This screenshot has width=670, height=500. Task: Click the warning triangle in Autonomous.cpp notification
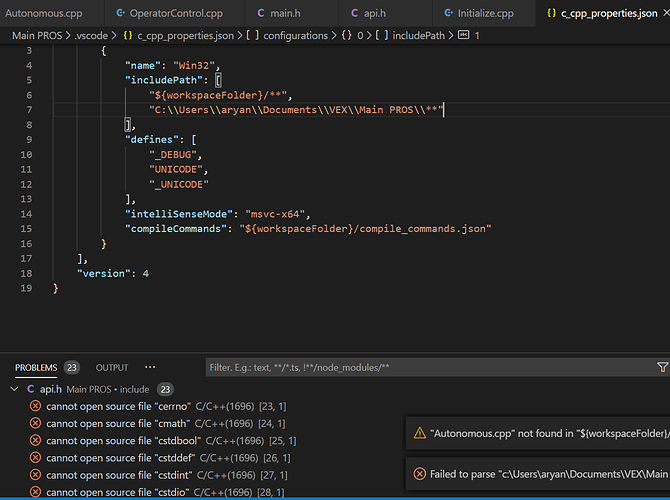(x=420, y=433)
